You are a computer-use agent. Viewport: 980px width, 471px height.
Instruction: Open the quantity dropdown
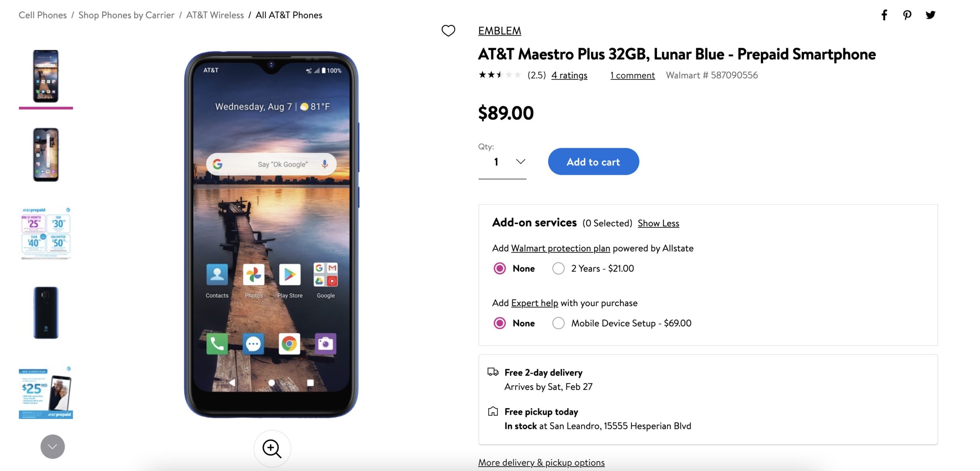click(502, 162)
